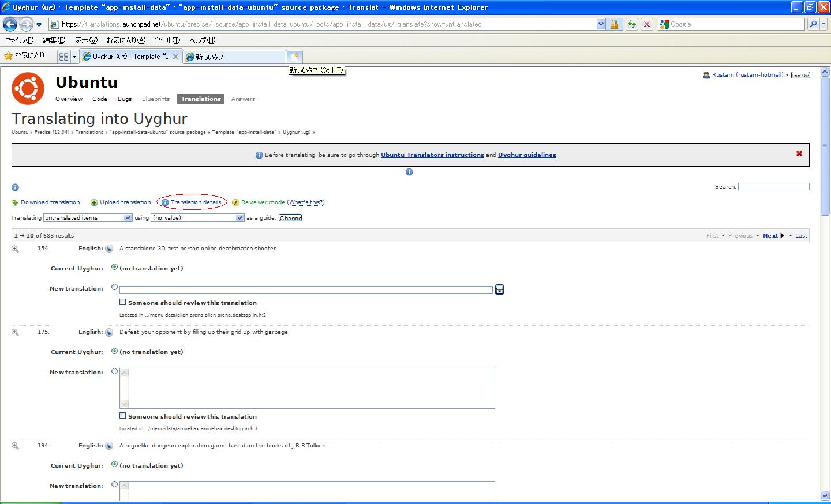The width and height of the screenshot is (831, 504).
Task: Open the ファイル(F) menu
Action: (x=19, y=40)
